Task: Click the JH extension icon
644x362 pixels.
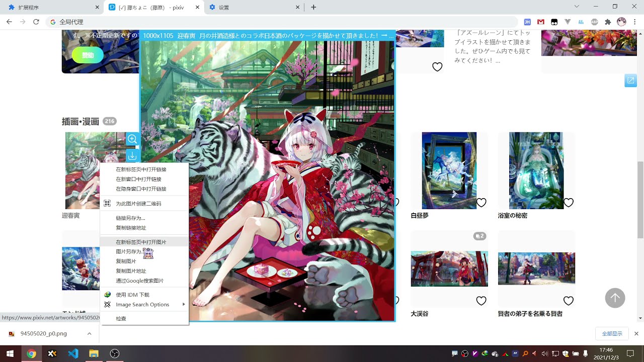Action: (527, 22)
